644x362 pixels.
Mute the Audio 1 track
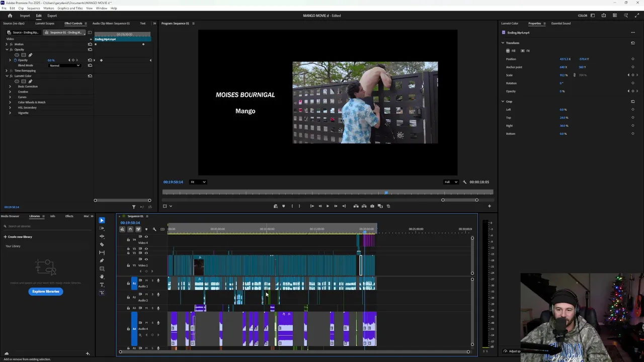pos(146,281)
